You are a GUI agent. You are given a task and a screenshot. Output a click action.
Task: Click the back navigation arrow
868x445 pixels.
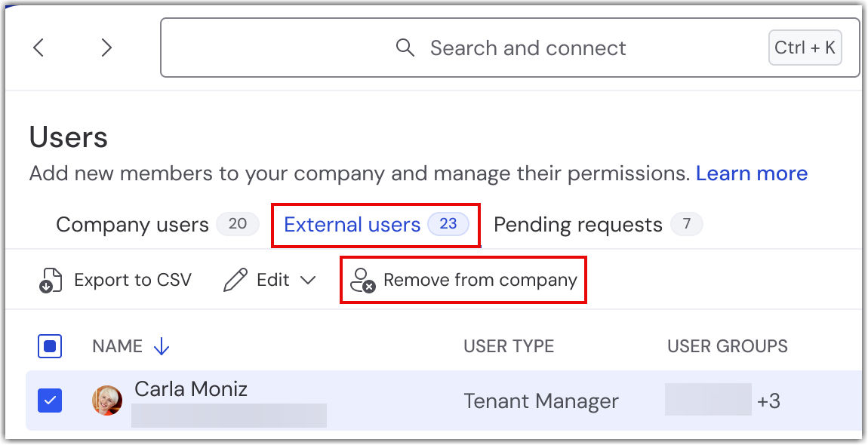[38, 48]
